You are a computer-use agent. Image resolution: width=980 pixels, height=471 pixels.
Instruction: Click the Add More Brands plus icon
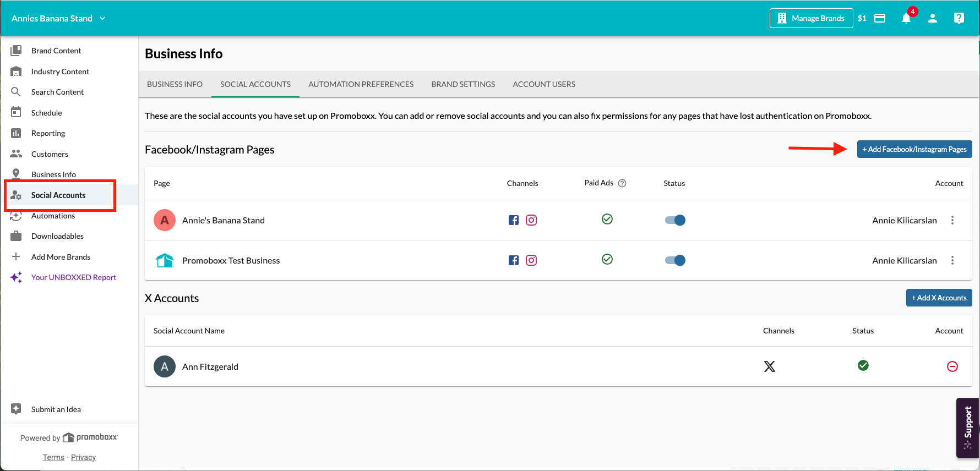16,256
